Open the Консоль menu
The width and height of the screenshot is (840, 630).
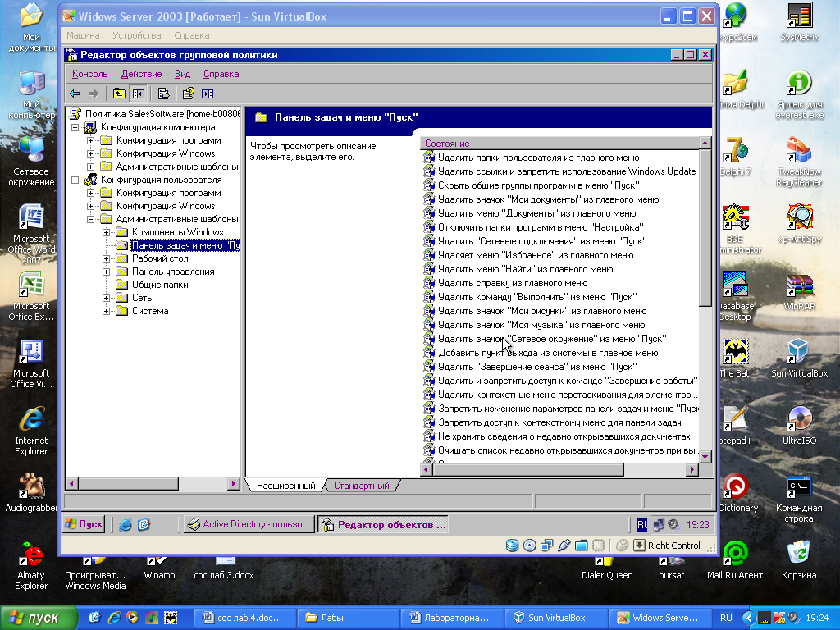pos(90,74)
